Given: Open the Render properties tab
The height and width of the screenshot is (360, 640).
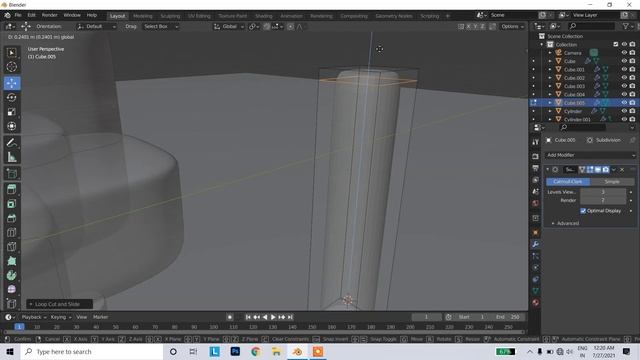Looking at the screenshot, I should (x=536, y=156).
